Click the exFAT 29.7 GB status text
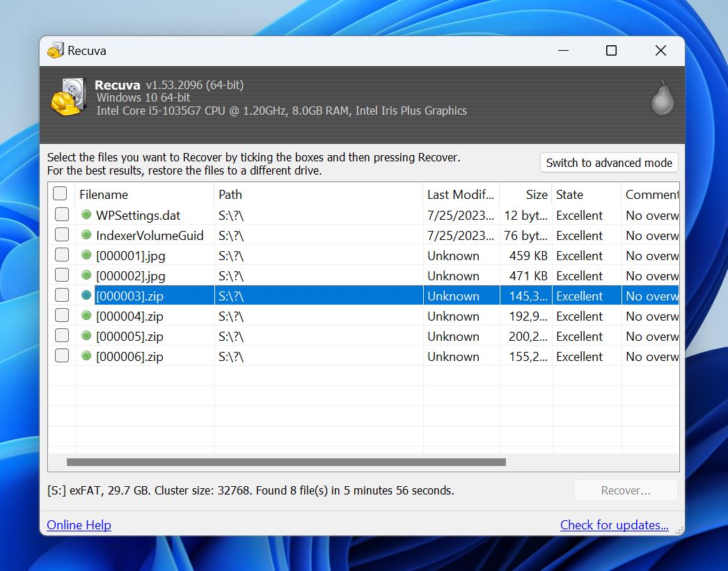728x571 pixels. [251, 490]
